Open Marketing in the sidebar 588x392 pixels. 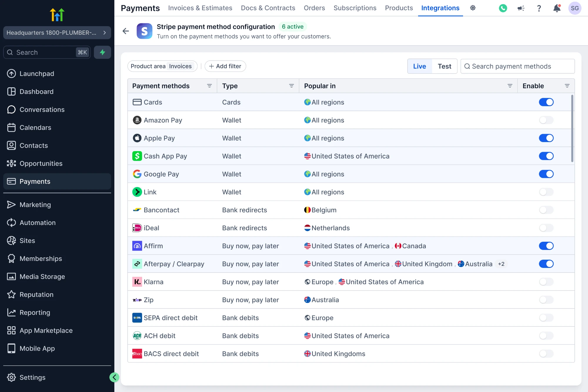click(x=57, y=205)
